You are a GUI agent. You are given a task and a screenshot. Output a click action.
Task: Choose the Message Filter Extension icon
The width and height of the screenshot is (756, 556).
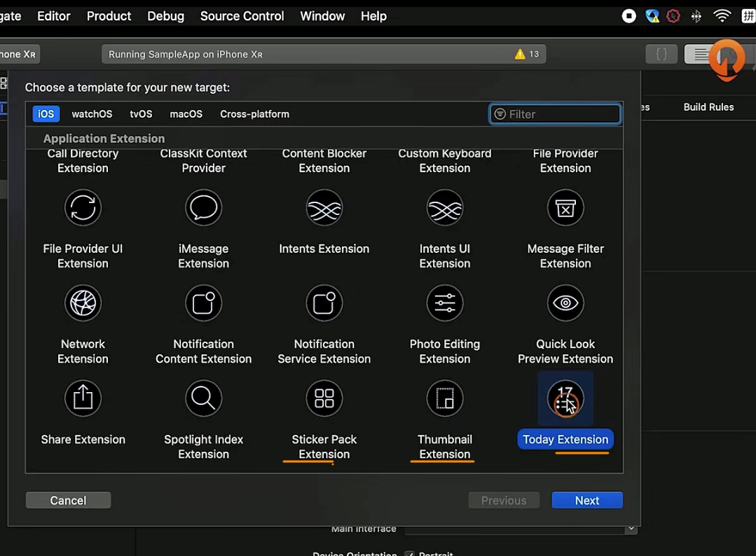pyautogui.click(x=565, y=208)
